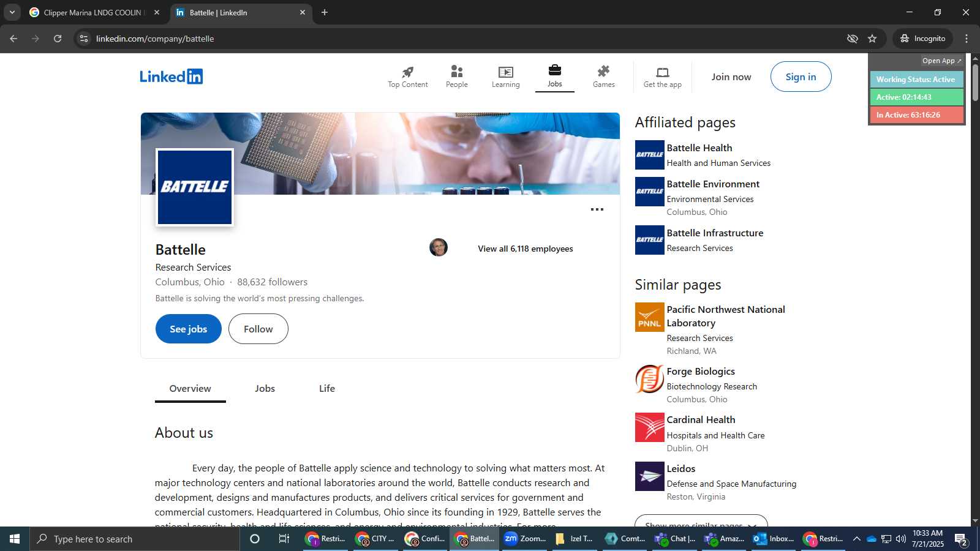Open Pacific Northwest National Laboratory link
Image resolution: width=980 pixels, height=551 pixels.
coord(726,316)
